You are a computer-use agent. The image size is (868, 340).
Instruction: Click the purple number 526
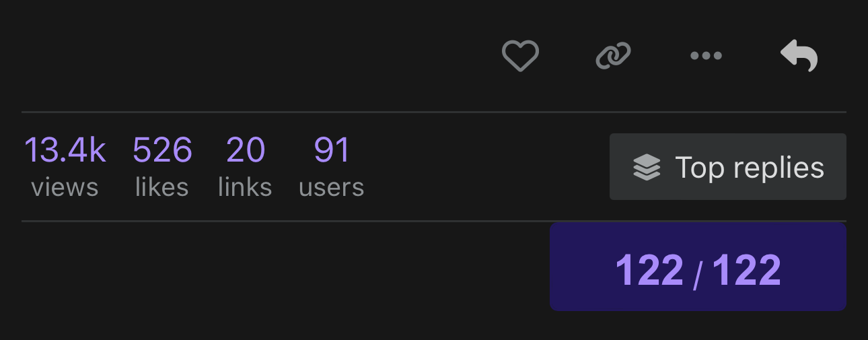point(162,150)
